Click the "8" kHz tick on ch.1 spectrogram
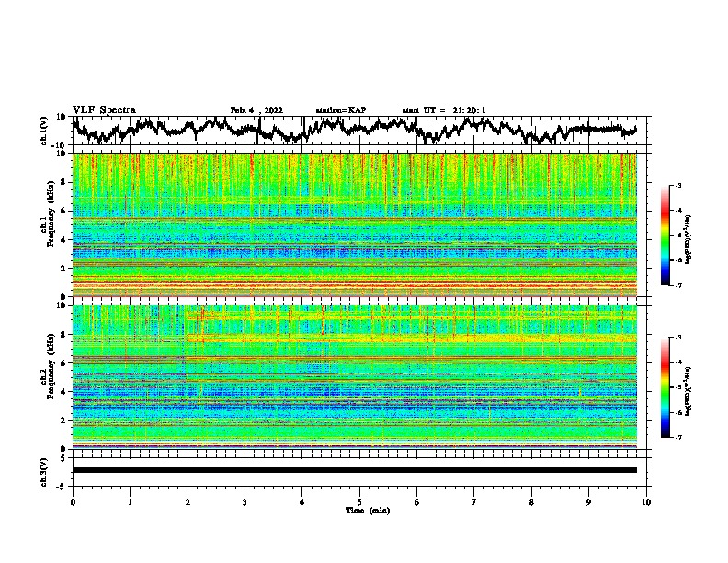Screen dimensions: 728x563 [x=63, y=182]
